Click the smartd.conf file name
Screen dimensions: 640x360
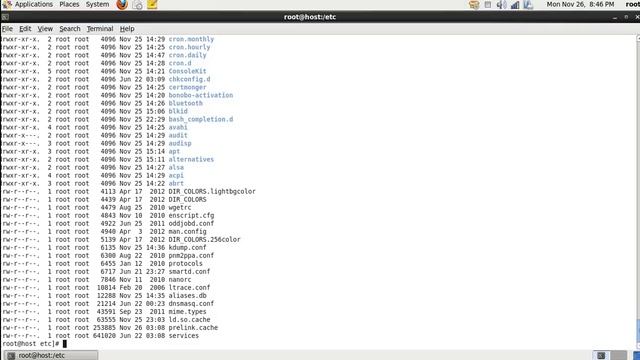point(189,271)
